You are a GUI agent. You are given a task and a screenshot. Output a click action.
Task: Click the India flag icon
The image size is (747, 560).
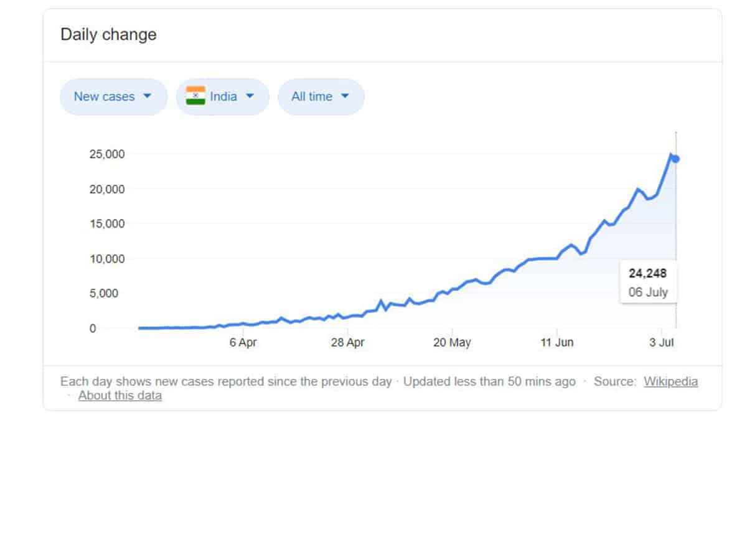click(x=195, y=96)
